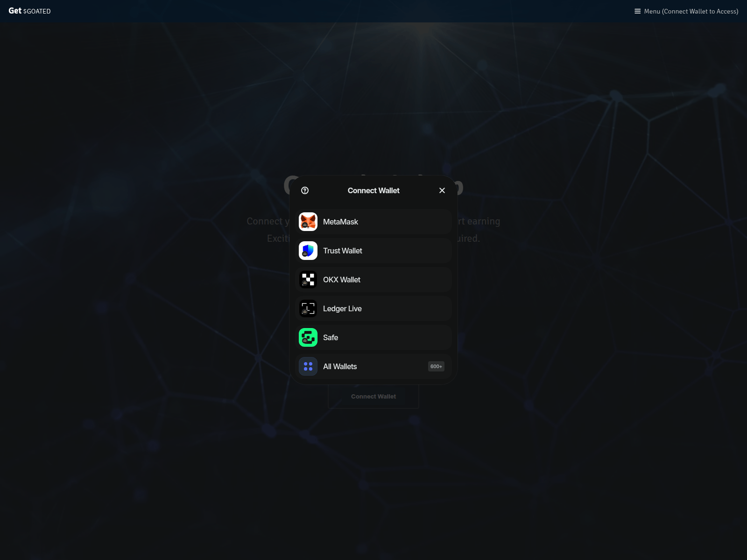Close the Connect Wallet dialog
The image size is (747, 560).
coord(442,190)
